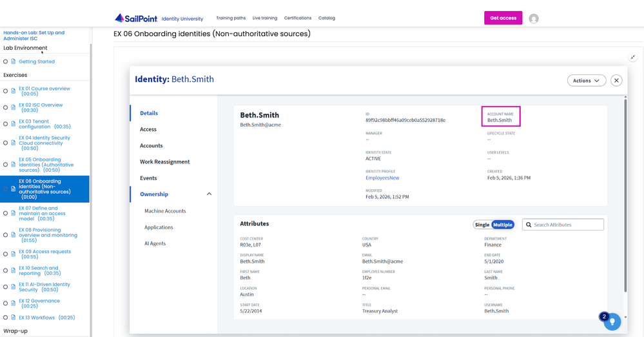Click document icon beside Getting Started
Image resolution: width=644 pixels, height=337 pixels.
click(x=13, y=61)
